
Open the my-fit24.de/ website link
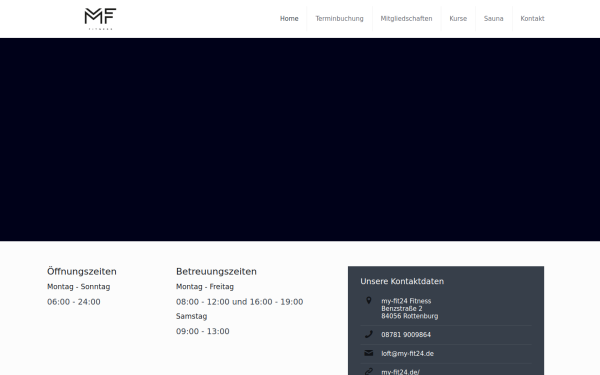click(400, 372)
